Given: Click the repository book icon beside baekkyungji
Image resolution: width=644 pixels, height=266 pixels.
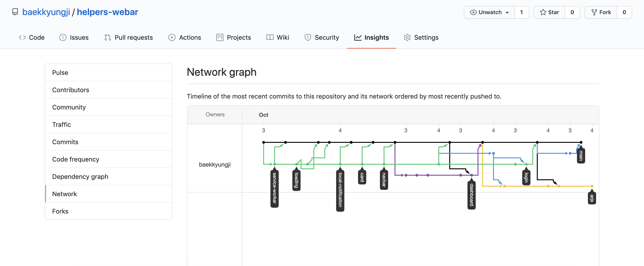Looking at the screenshot, I should [x=15, y=12].
